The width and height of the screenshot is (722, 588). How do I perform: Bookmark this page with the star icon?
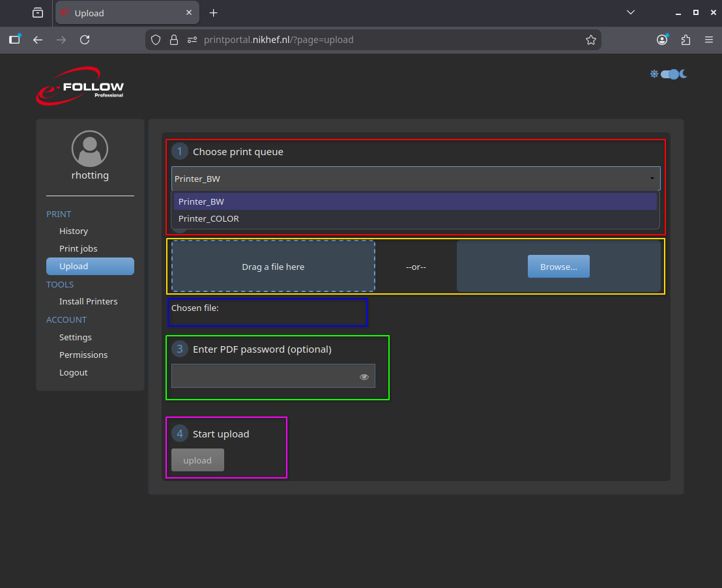(x=590, y=40)
